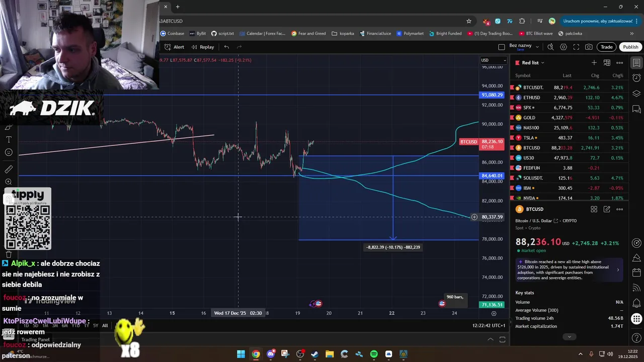
Task: Open watchlist advanced view table icon
Action: coord(607,63)
